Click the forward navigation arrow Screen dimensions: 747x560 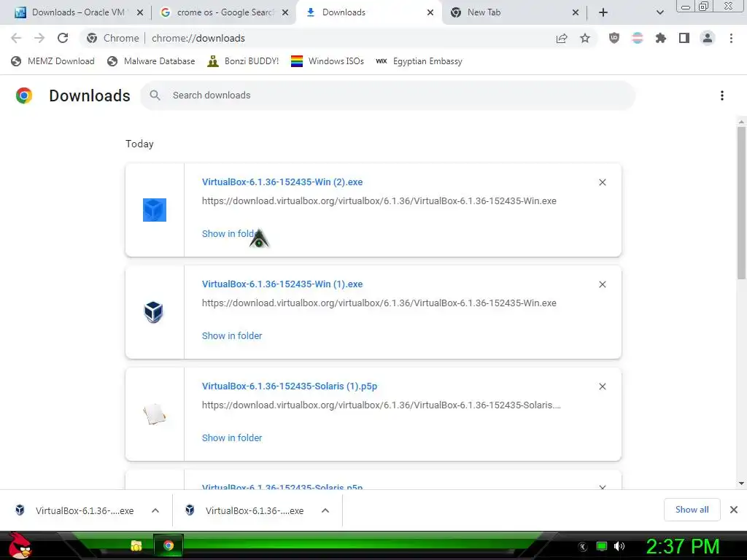coord(39,38)
